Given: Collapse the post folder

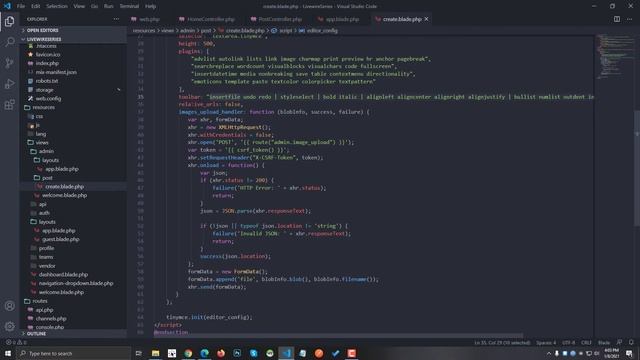Looking at the screenshot, I should point(47,178).
